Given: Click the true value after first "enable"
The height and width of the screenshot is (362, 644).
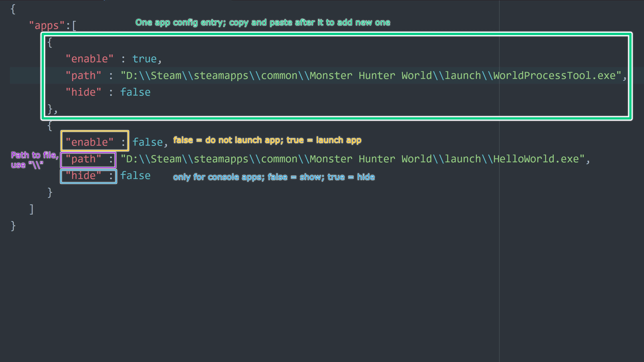Looking at the screenshot, I should click(x=144, y=59).
